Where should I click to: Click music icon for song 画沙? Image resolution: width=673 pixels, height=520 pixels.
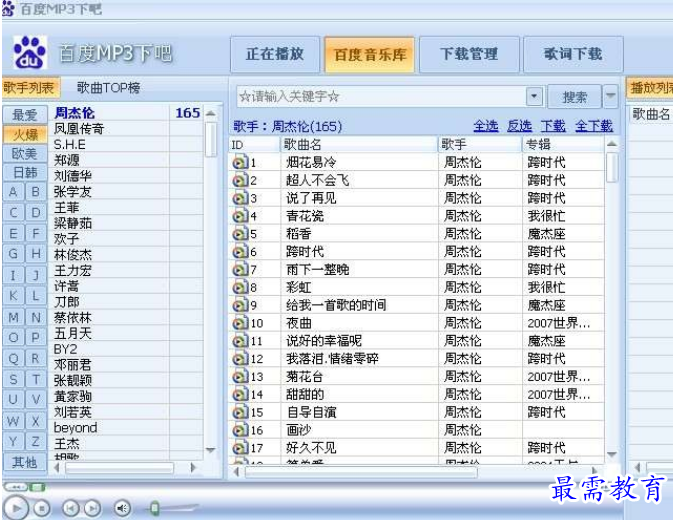[x=240, y=430]
